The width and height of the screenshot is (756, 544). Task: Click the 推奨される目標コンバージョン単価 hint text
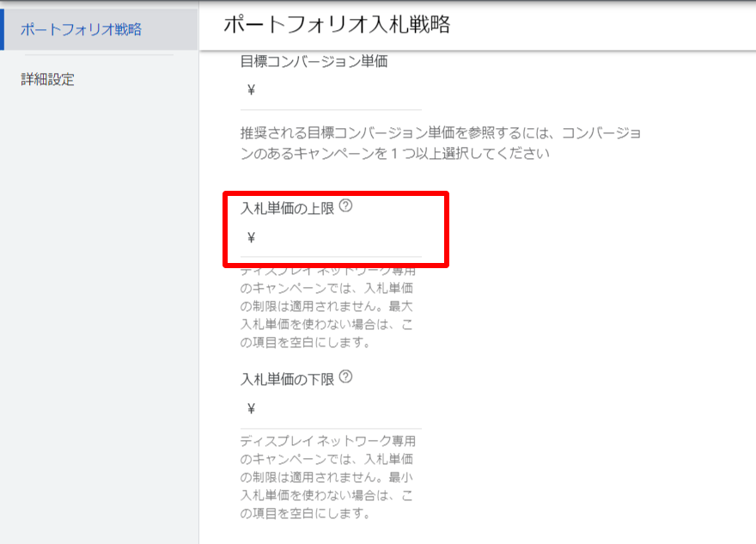440,144
